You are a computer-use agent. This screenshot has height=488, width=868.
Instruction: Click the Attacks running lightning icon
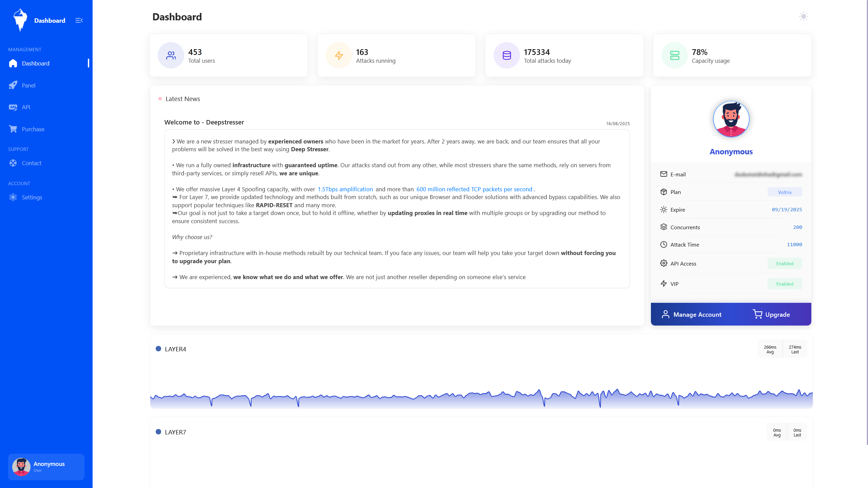(339, 55)
